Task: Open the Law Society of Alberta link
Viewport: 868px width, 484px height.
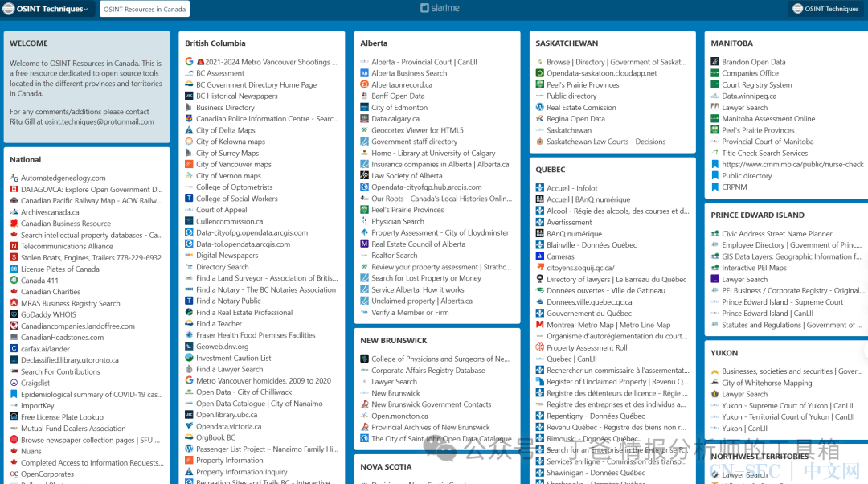Action: (407, 175)
